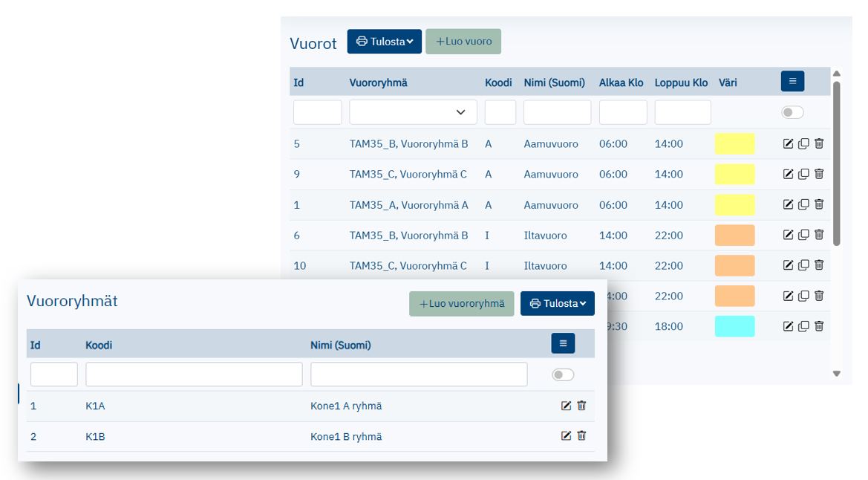This screenshot has height=480, width=868.
Task: Click the Vuorot scrollbar up arrow
Action: pos(837,73)
